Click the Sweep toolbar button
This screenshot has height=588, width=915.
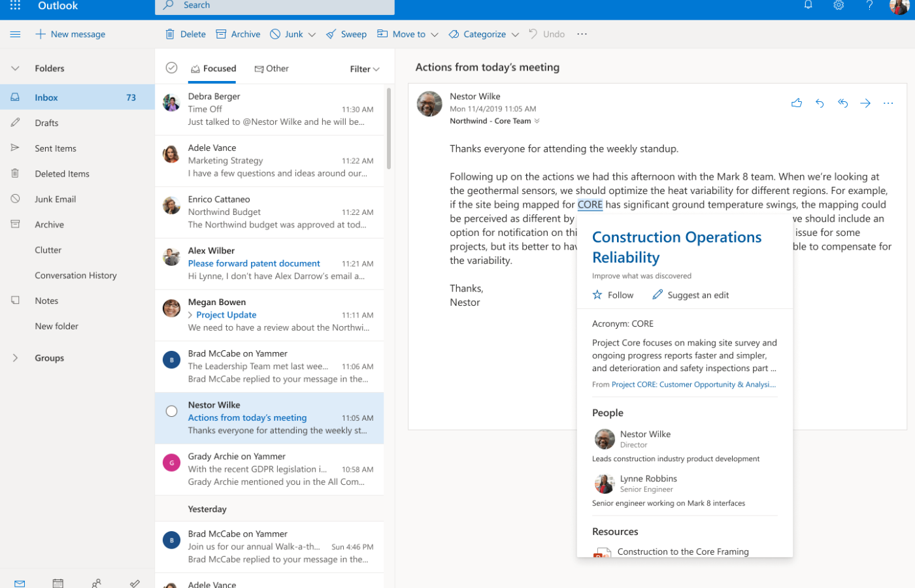pos(346,34)
